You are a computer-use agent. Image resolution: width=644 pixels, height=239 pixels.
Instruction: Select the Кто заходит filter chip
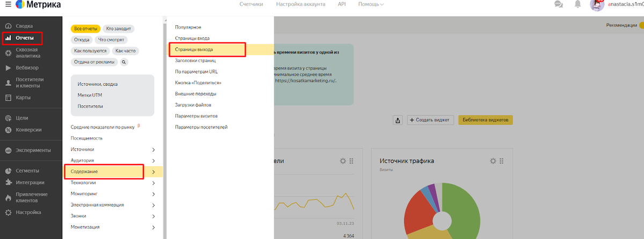pyautogui.click(x=118, y=28)
